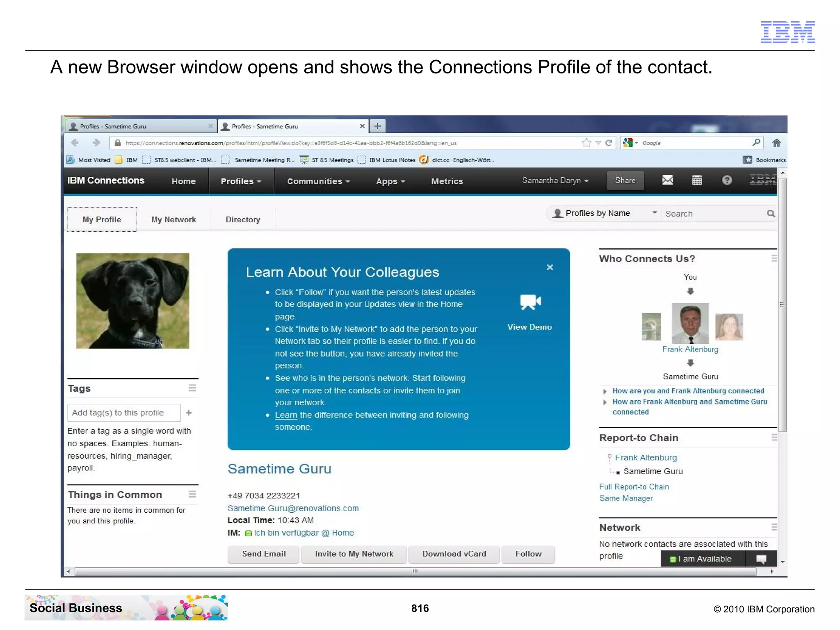Image resolution: width=840 pixels, height=630 pixels.
Task: Click the Google search magnifier icon
Action: 756,142
